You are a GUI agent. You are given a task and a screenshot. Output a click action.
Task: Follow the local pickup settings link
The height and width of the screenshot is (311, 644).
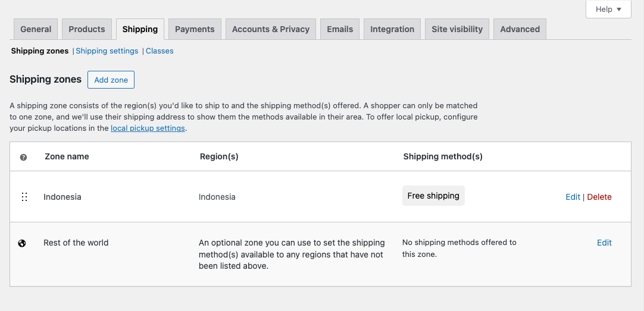[x=148, y=128]
